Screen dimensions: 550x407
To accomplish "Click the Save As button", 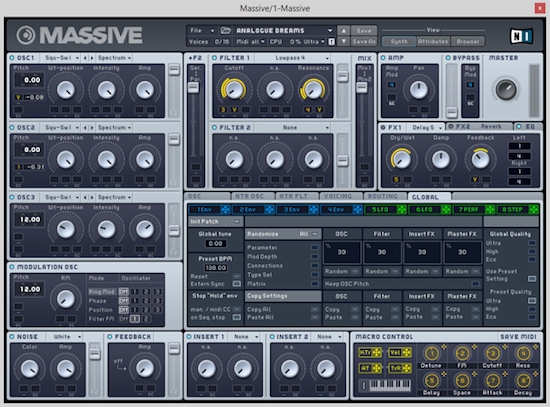I will tap(364, 41).
